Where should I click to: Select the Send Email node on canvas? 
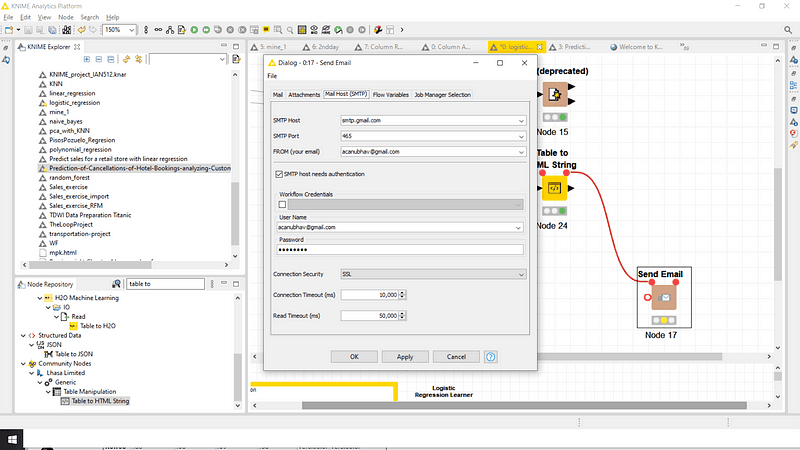tap(664, 297)
